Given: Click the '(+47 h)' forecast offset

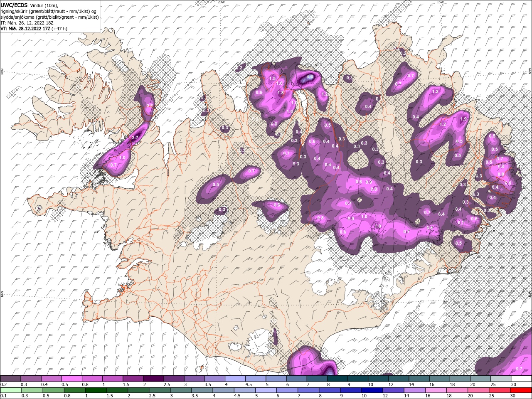Looking at the screenshot, I should tap(59, 29).
